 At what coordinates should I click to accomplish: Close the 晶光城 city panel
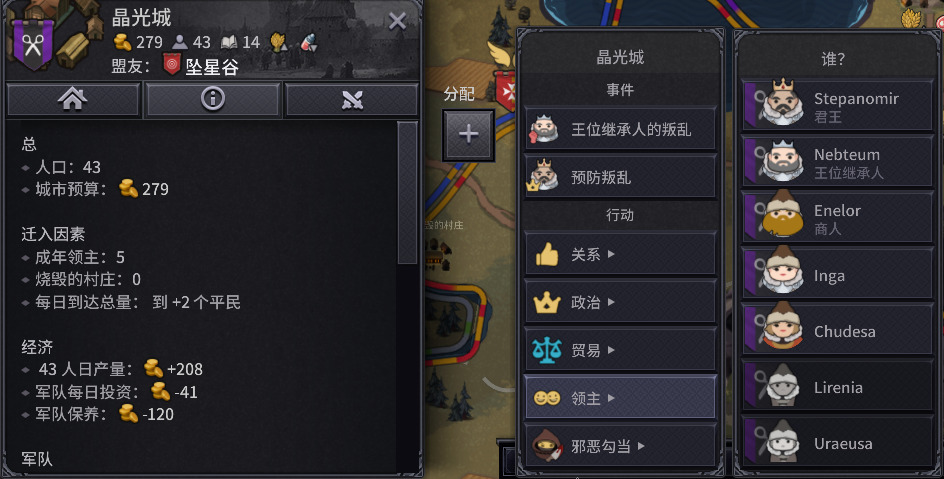tap(397, 22)
